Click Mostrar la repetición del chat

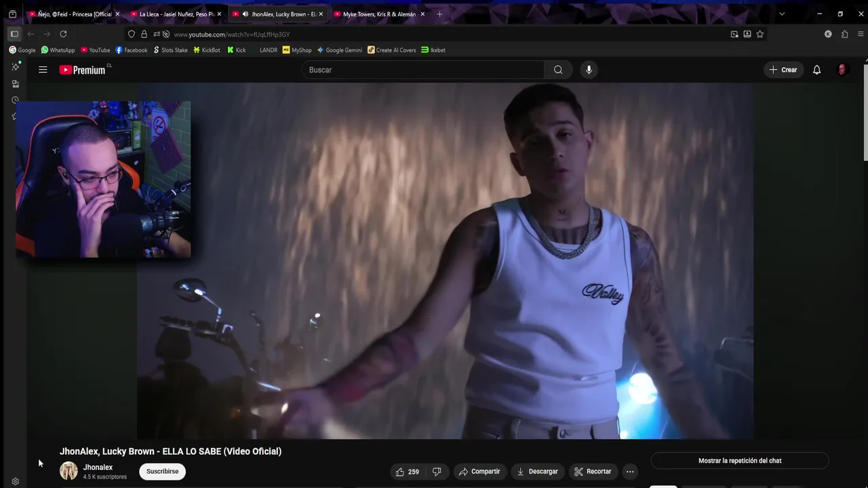(x=740, y=461)
